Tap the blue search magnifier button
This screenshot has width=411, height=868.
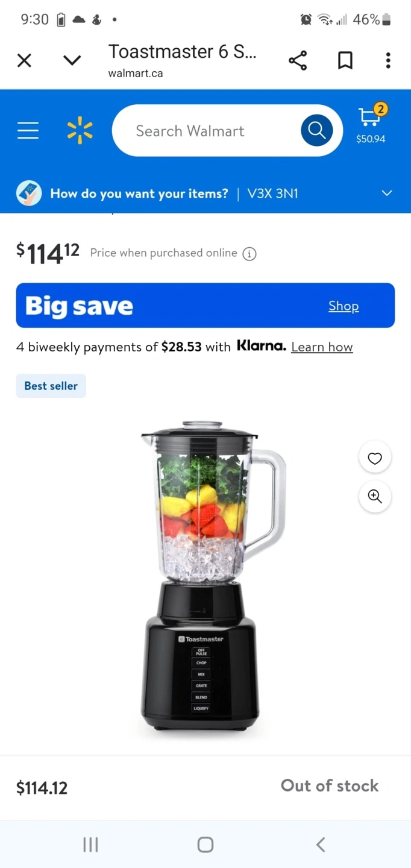coord(317,130)
